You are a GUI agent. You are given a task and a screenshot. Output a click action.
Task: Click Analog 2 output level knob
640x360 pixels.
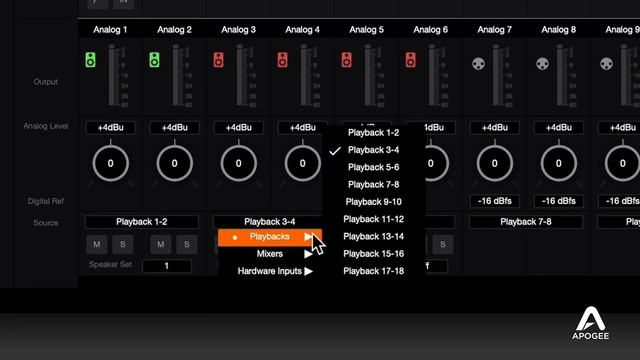(x=175, y=163)
